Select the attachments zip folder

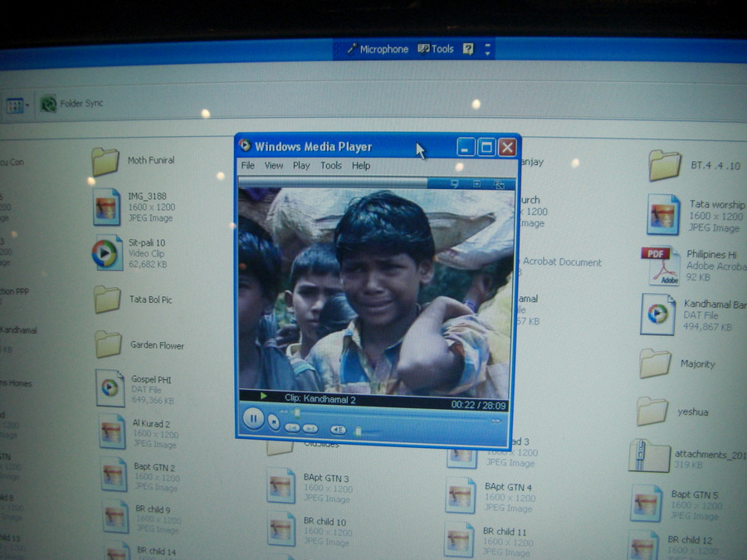(688, 457)
